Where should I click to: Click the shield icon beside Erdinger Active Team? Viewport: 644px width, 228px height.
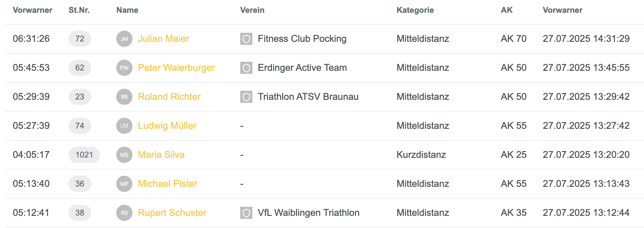pos(246,68)
